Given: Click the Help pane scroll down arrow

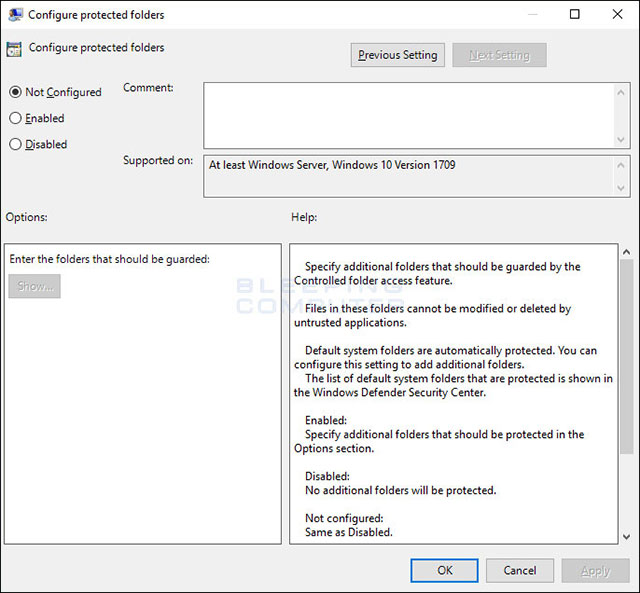Looking at the screenshot, I should coord(627,537).
